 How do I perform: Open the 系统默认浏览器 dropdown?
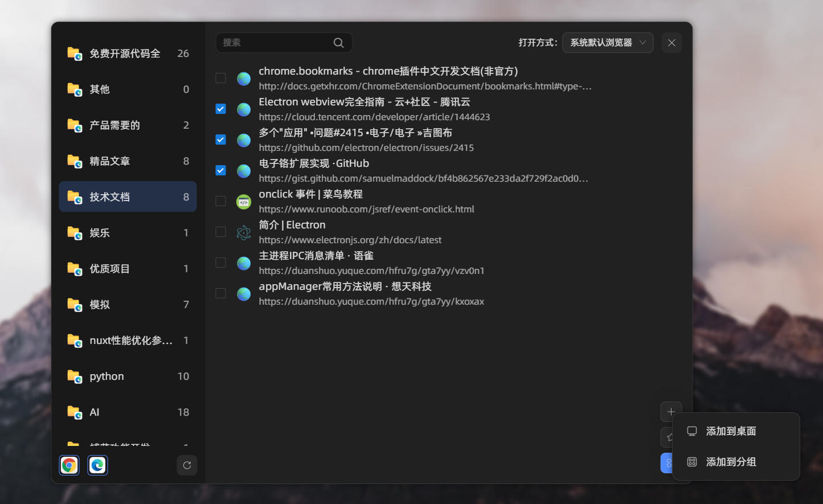click(x=607, y=42)
